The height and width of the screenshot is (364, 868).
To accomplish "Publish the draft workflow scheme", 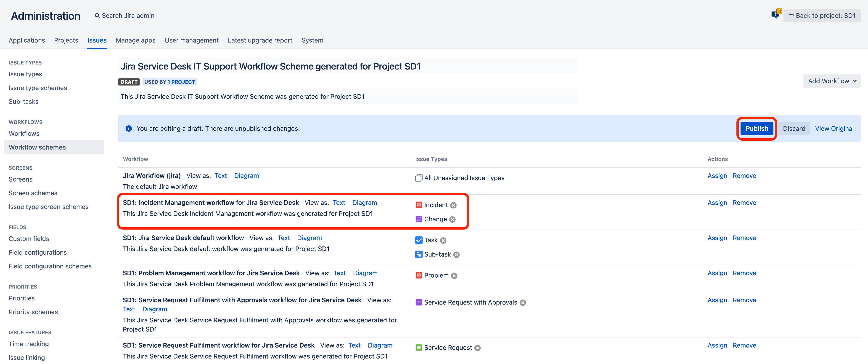I will (x=757, y=128).
